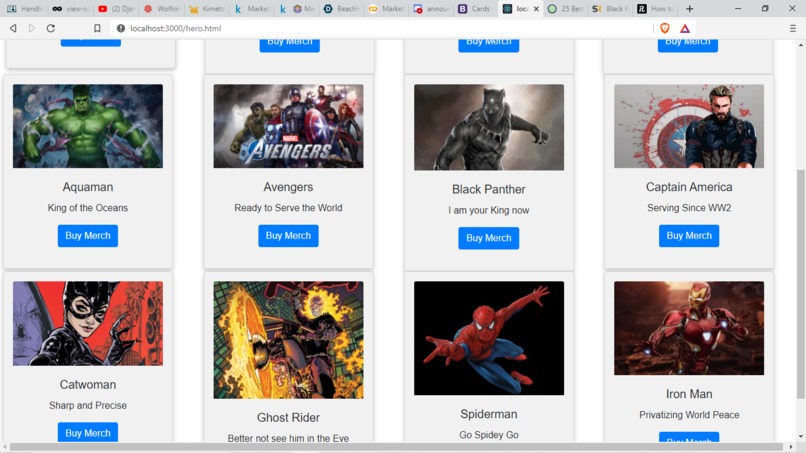
Task: Click the Avengers poster image
Action: [x=288, y=126]
